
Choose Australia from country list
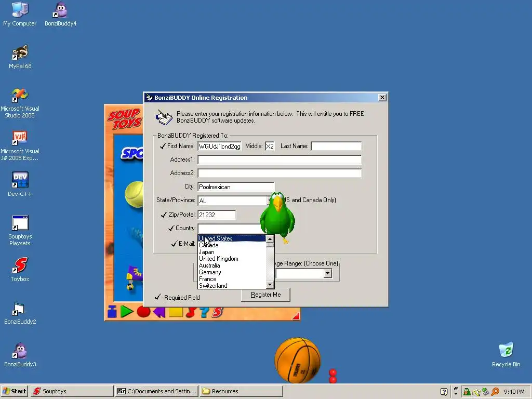(x=232, y=265)
